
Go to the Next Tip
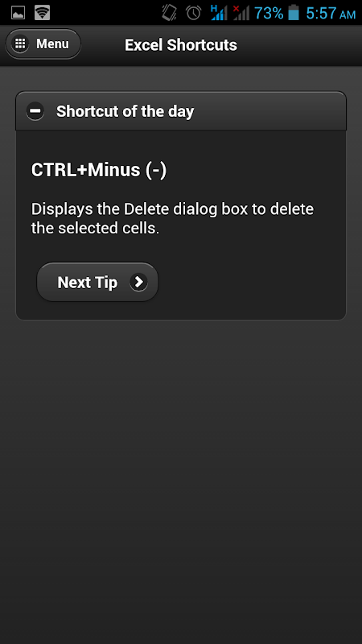click(x=97, y=283)
